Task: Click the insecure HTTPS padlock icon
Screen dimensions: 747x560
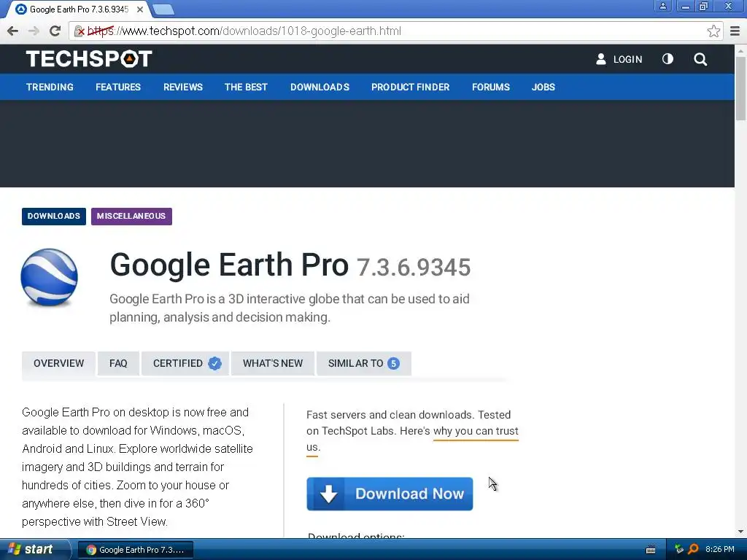Action: 80,31
